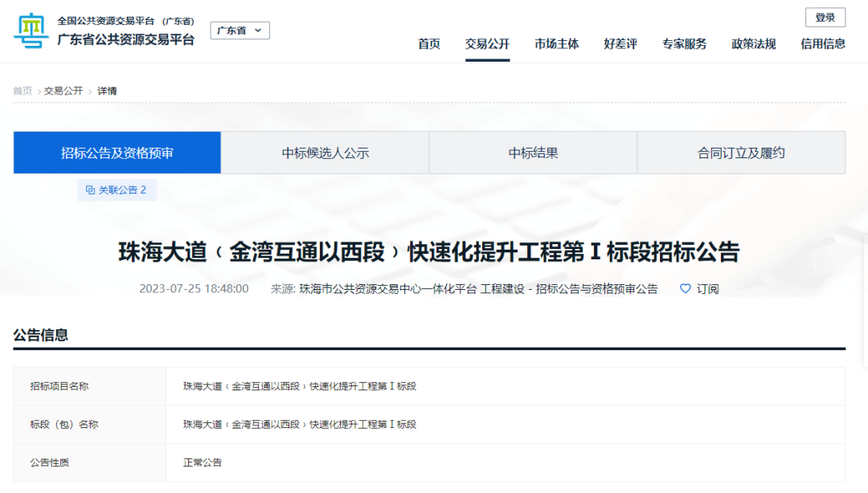Open the 交易公开 navigation menu

click(x=487, y=44)
